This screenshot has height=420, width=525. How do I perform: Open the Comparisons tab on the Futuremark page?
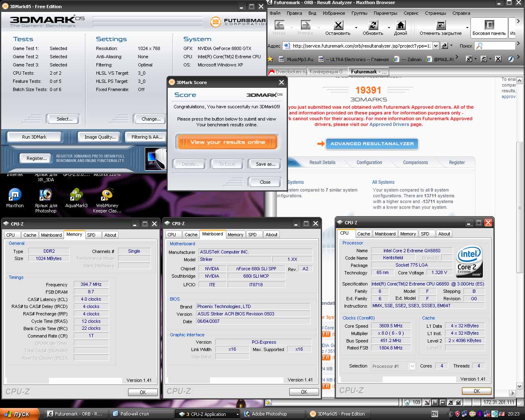[x=415, y=162]
